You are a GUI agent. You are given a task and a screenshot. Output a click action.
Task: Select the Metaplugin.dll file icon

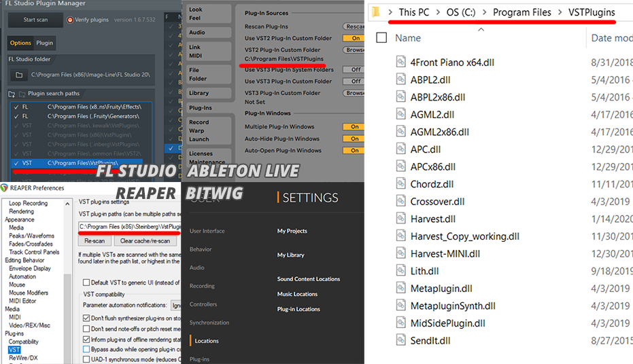(400, 288)
